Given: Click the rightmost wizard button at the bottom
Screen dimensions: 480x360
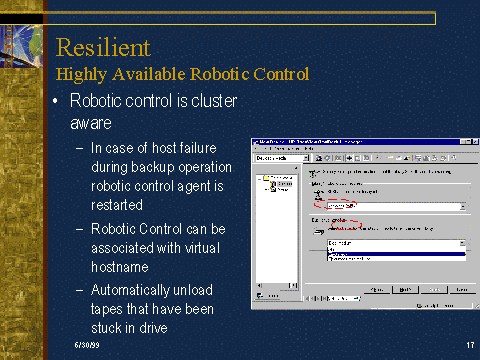Looking at the screenshot, I should [462, 290].
